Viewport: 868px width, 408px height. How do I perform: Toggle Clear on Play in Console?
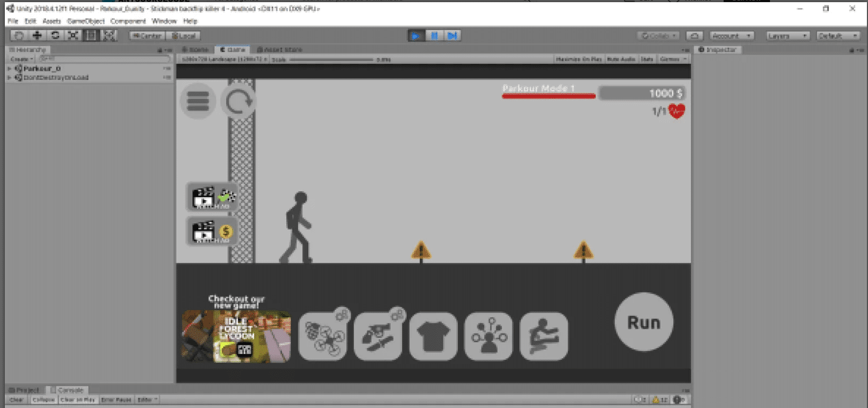[x=78, y=399]
